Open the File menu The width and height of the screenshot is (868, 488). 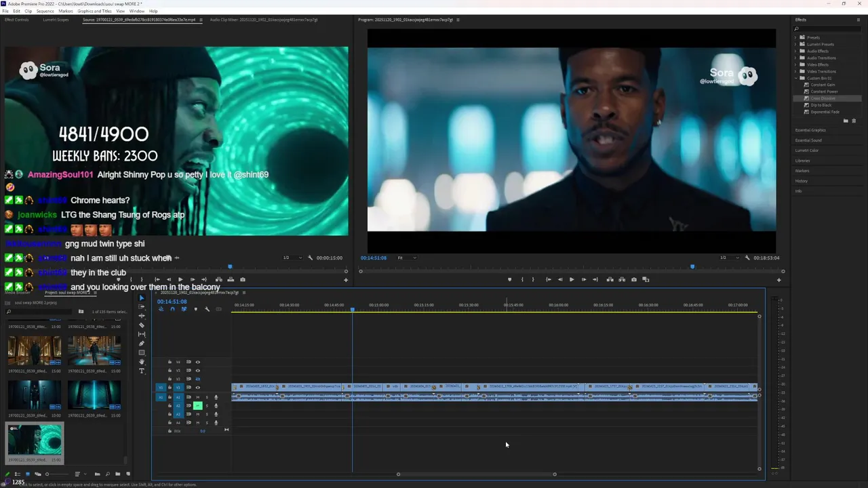6,11
